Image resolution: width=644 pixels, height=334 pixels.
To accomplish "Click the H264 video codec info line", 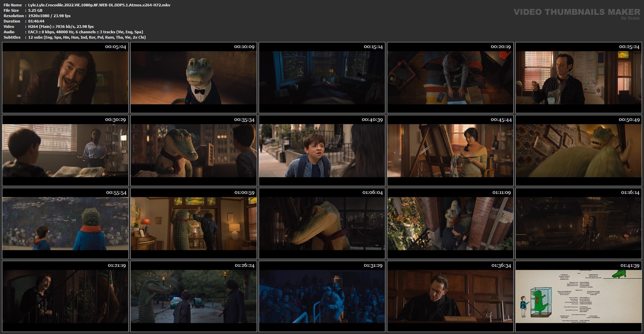I will point(61,27).
